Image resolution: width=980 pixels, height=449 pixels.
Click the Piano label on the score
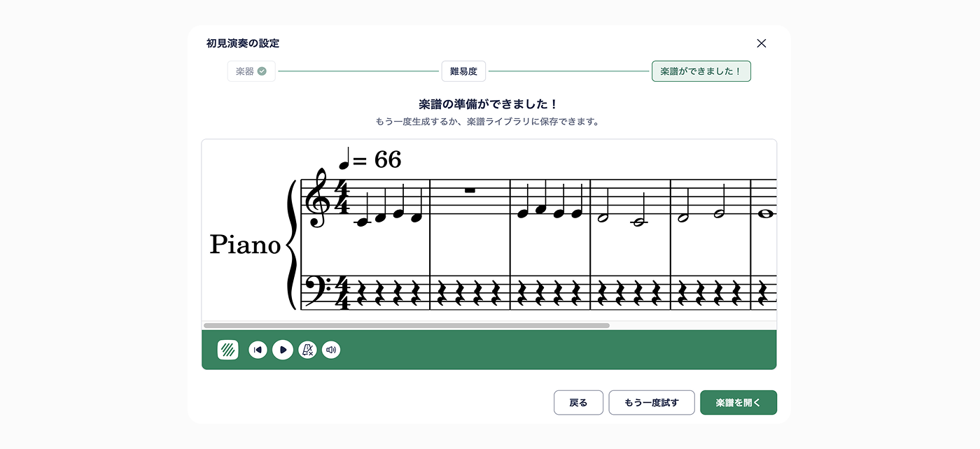[245, 245]
